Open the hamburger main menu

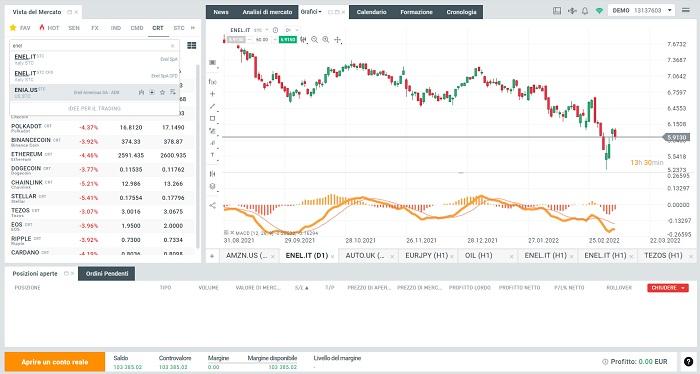pos(686,10)
